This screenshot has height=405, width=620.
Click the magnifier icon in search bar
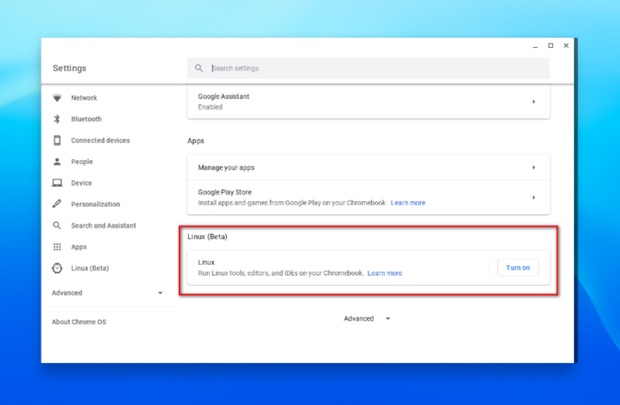click(x=198, y=68)
